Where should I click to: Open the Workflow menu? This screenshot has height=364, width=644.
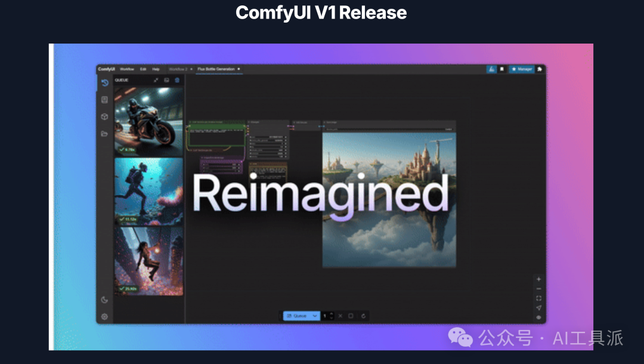127,69
